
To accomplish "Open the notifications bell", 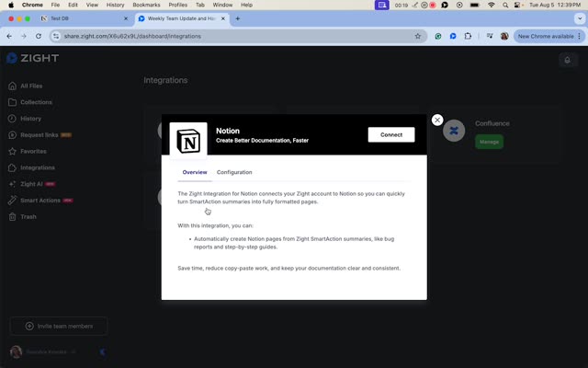I will tap(568, 60).
